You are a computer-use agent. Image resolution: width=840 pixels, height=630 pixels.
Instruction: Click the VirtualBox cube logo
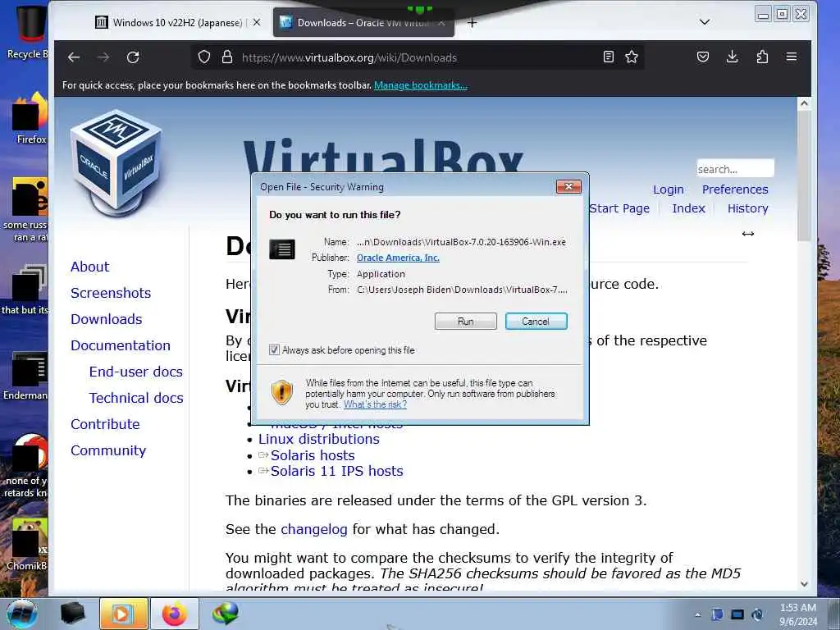pos(116,162)
